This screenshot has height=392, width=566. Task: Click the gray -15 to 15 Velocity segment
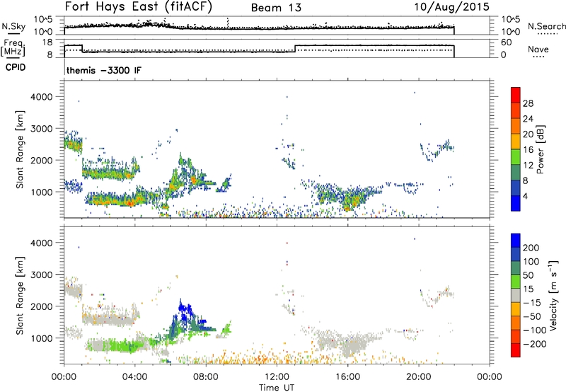(x=516, y=295)
